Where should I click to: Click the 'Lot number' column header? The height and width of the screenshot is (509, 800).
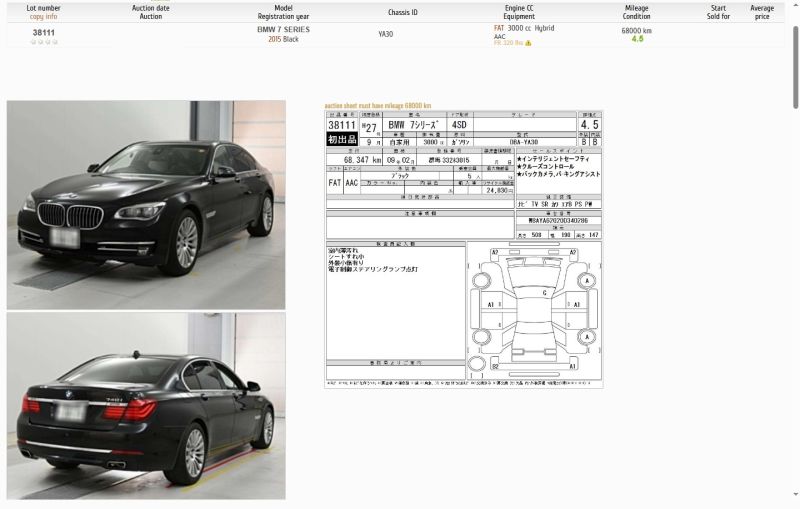pos(43,8)
